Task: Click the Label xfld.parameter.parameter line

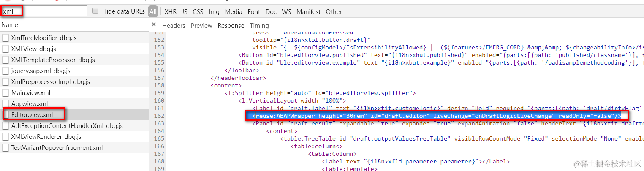Action: click(416, 161)
